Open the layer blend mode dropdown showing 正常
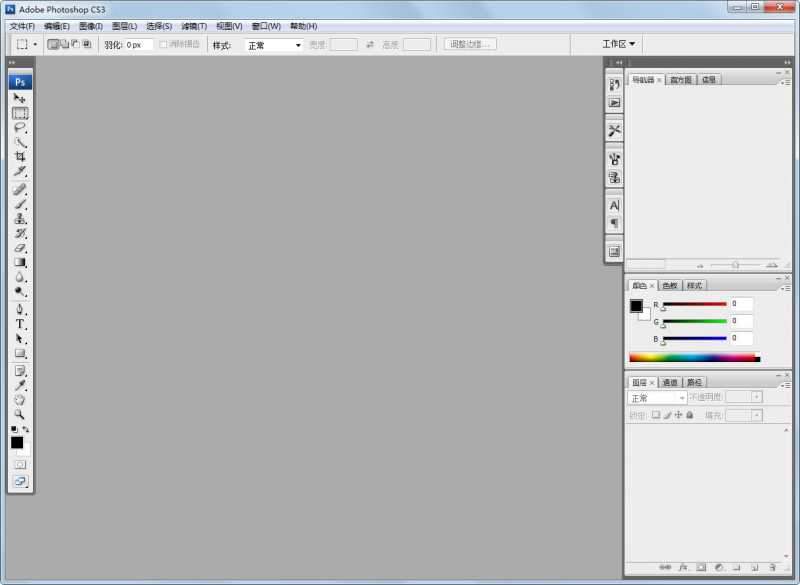 (657, 398)
